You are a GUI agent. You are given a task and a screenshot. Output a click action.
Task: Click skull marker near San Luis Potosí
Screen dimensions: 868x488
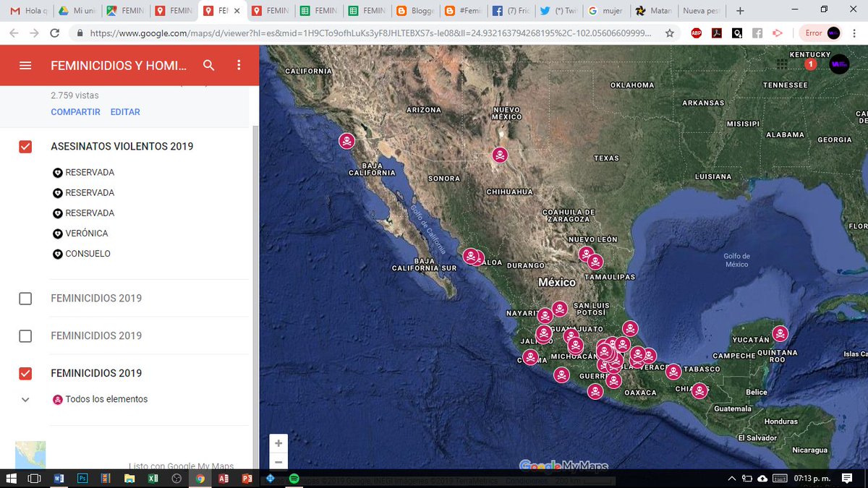tap(560, 309)
